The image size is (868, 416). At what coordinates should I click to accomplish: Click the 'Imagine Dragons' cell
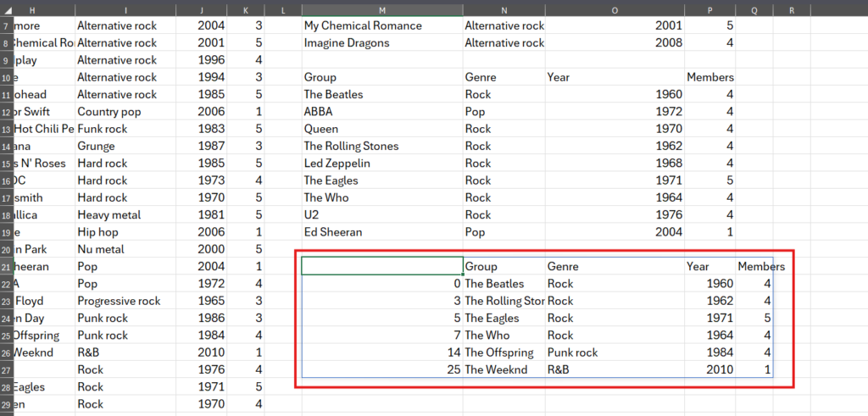click(382, 43)
